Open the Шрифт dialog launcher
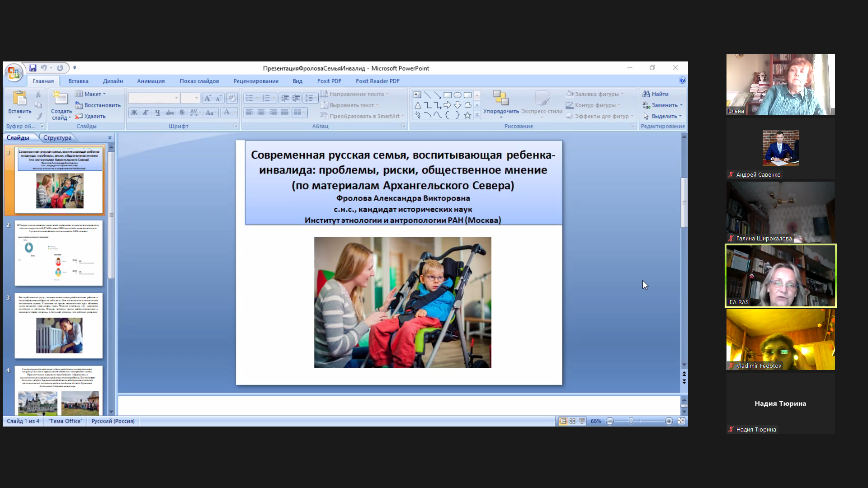The image size is (868, 488). [235, 126]
